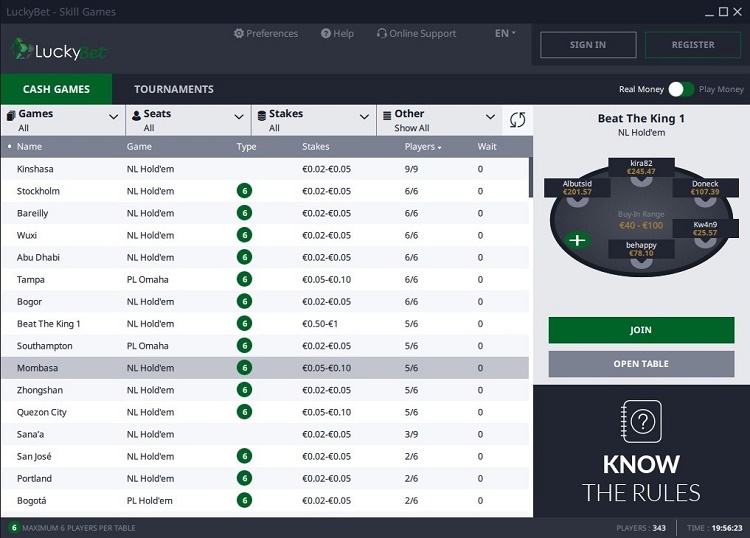Open the EN language dropdown
This screenshot has width=750, height=538.
tap(505, 33)
